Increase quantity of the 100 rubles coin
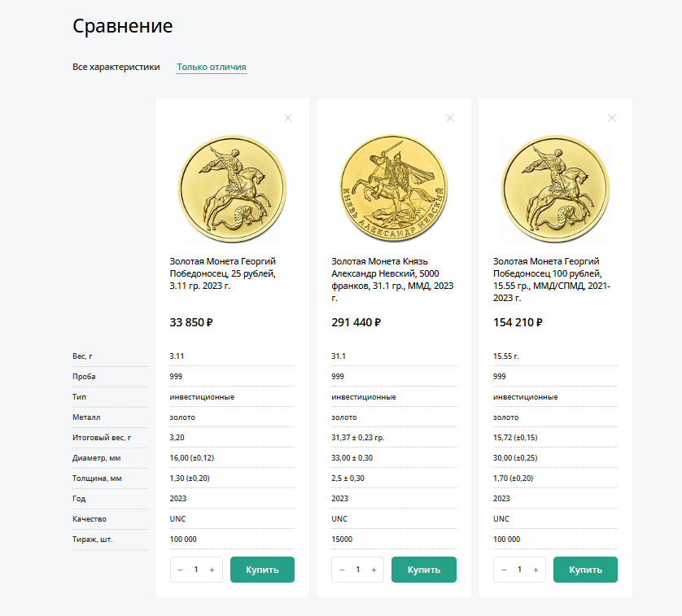 pyautogui.click(x=536, y=570)
